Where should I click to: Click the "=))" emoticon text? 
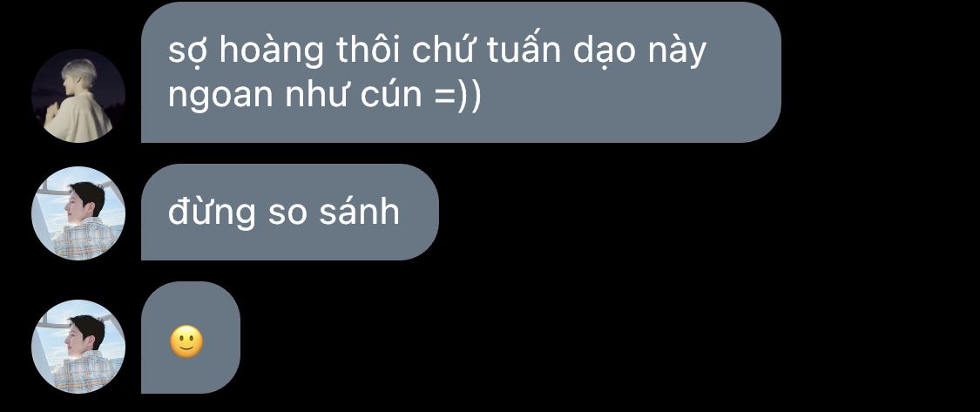click(x=456, y=98)
